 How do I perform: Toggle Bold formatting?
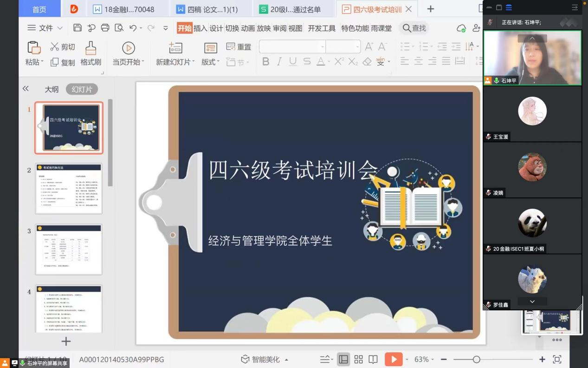[265, 61]
